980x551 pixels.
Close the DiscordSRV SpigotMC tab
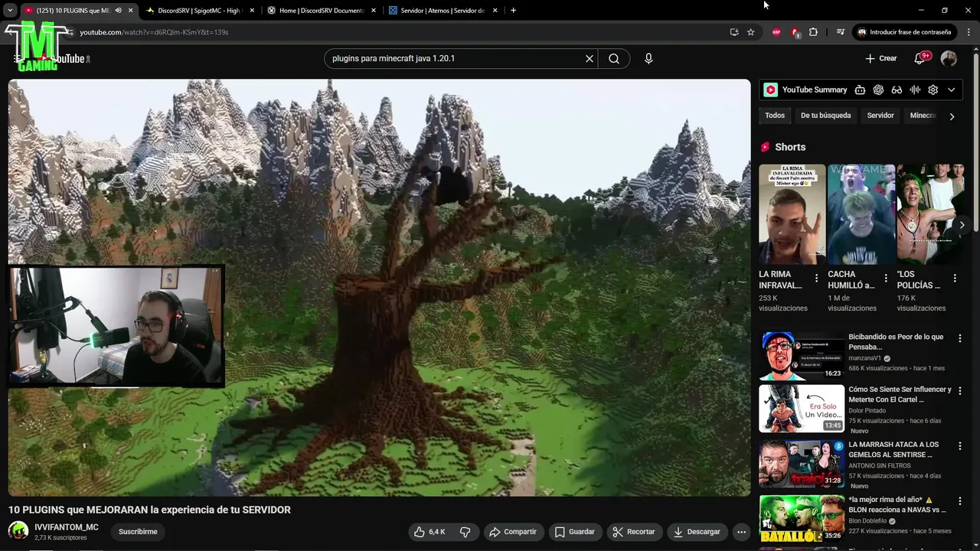coord(252,11)
